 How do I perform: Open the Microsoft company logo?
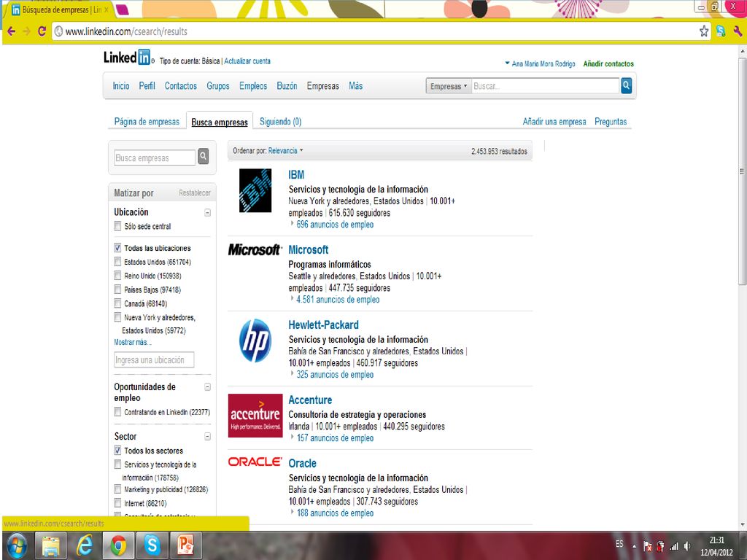click(x=255, y=249)
